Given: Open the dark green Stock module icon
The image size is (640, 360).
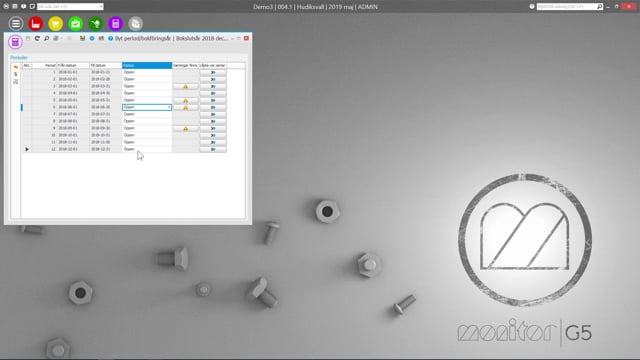Looking at the screenshot, I should click(96, 24).
